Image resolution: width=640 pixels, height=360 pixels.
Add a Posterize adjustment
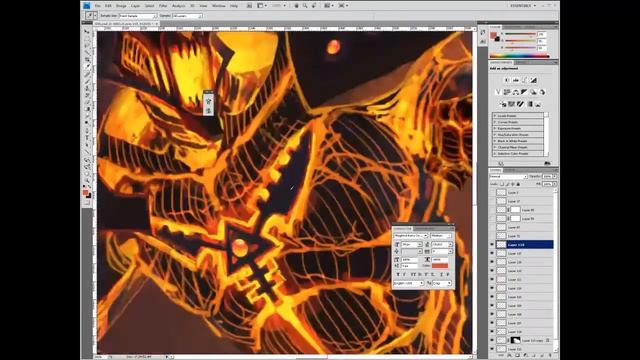click(511, 104)
